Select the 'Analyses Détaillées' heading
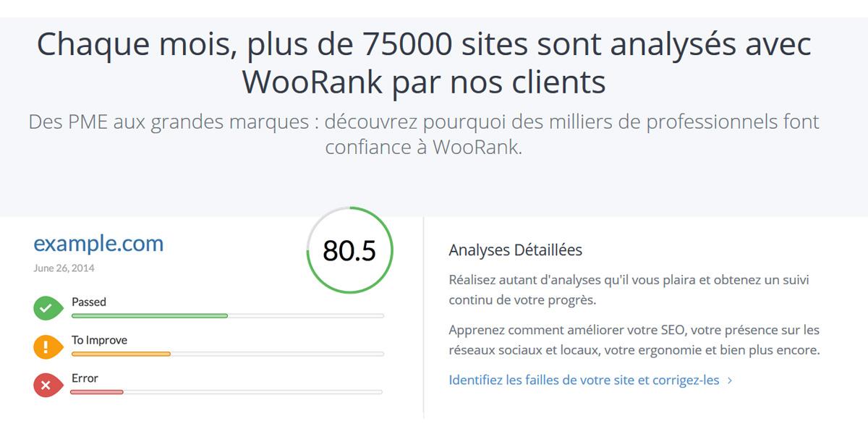 pos(515,250)
